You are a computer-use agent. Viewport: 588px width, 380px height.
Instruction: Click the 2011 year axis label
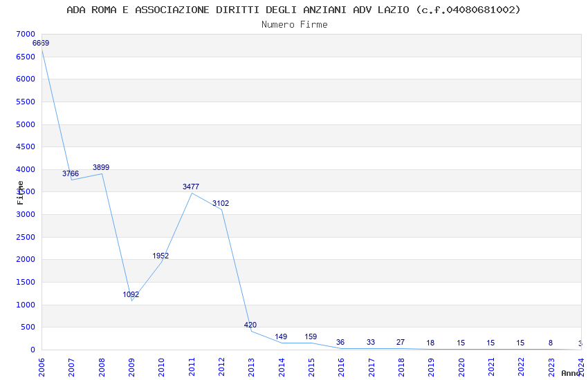pos(192,368)
